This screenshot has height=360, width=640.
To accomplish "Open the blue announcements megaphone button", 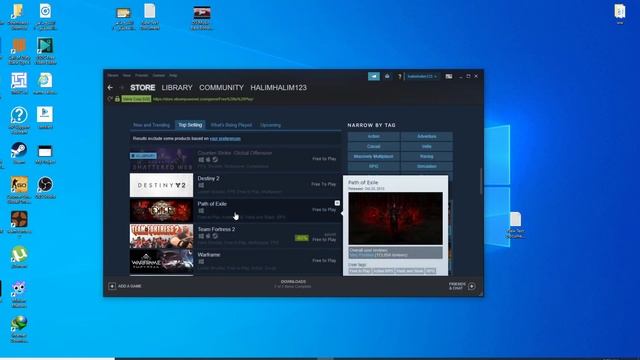I will (x=373, y=76).
